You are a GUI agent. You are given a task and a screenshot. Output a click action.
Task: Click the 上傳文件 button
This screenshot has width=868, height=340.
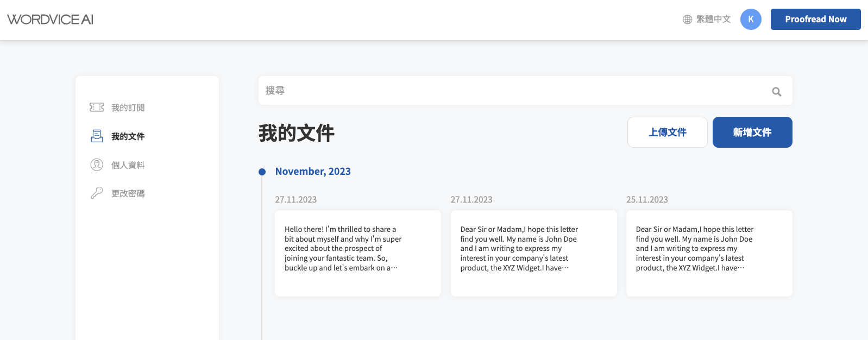point(668,132)
